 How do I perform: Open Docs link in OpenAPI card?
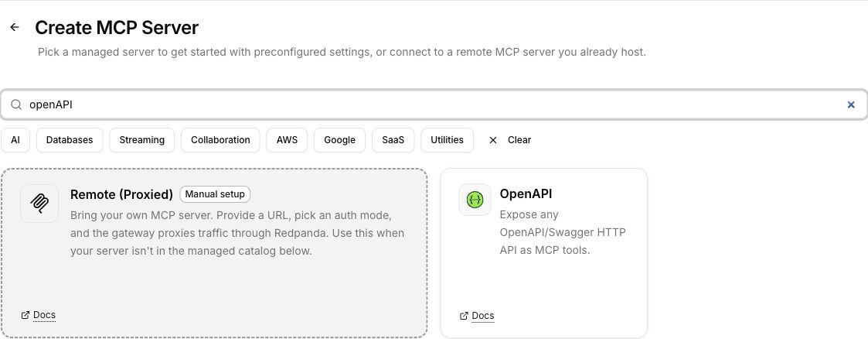click(x=483, y=316)
